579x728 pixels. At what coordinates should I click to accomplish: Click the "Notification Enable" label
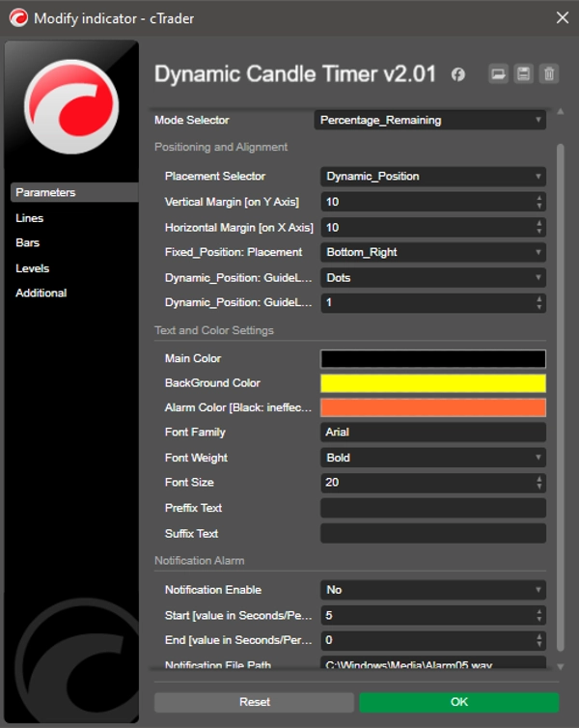(x=213, y=590)
